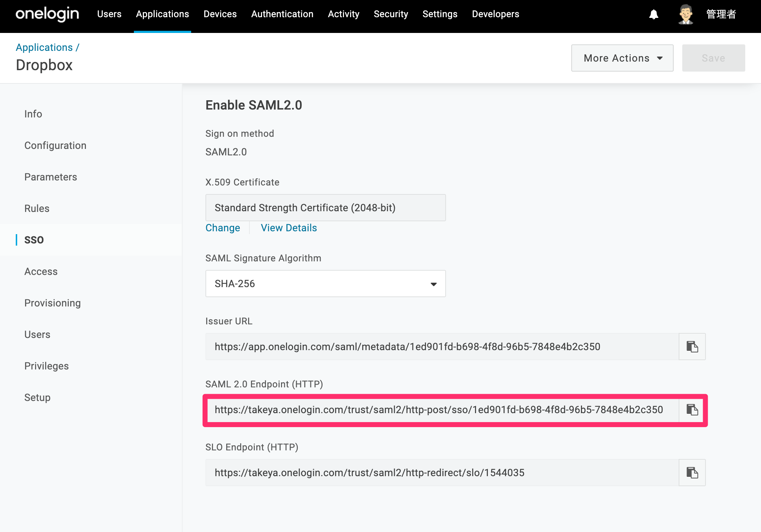The width and height of the screenshot is (761, 532).
Task: Click the user avatar picture
Action: click(x=685, y=14)
